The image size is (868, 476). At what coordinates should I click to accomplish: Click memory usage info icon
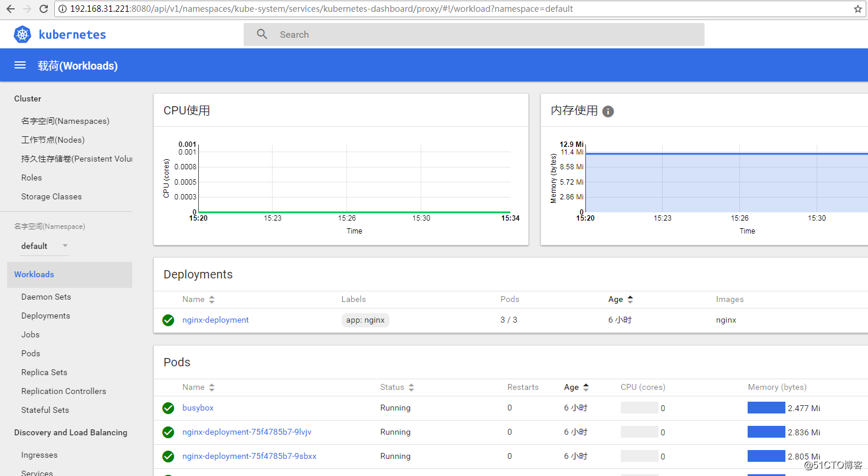(x=608, y=111)
